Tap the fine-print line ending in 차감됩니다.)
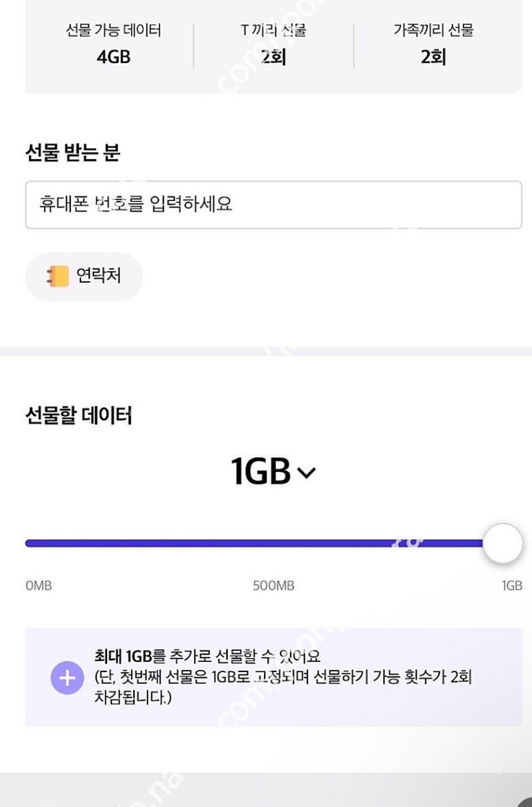Screen dimensions: 532x807 [x=132, y=698]
